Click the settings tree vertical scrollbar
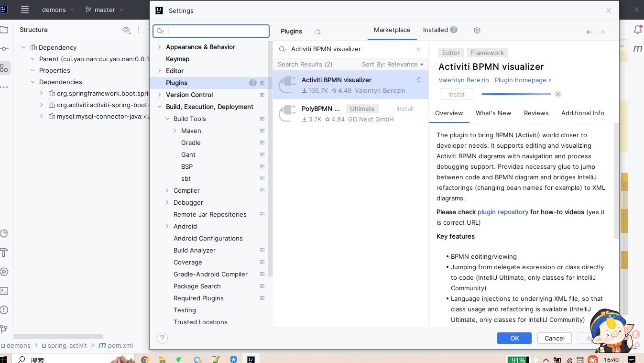The image size is (644, 363). [270, 158]
